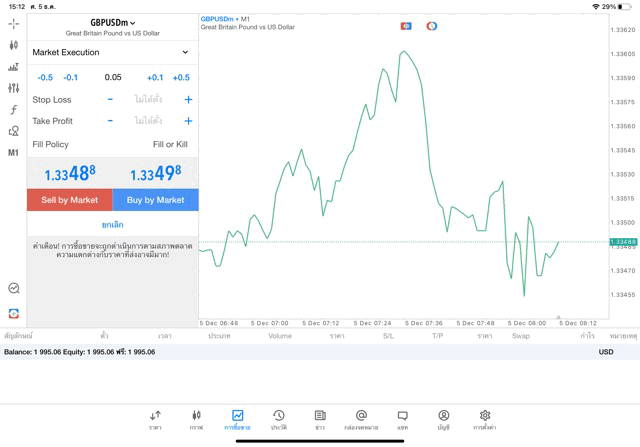
Task: Change Fill Policy from Fill or Kill
Action: (169, 144)
